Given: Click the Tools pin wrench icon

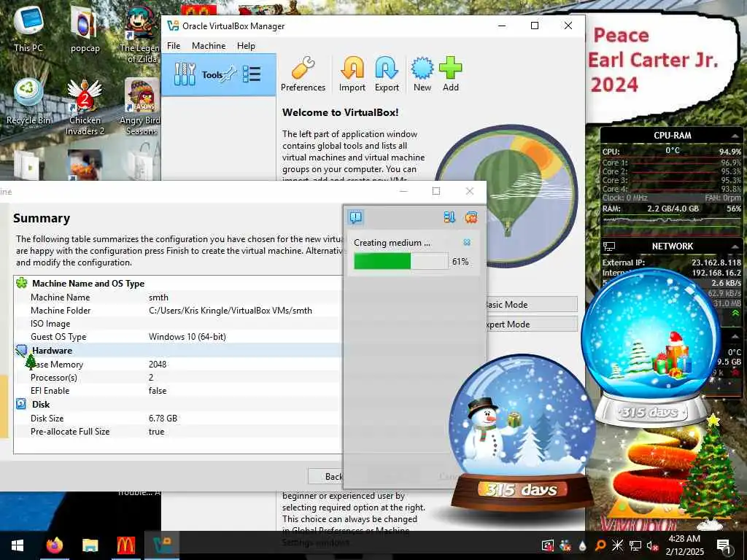Looking at the screenshot, I should pos(230,74).
